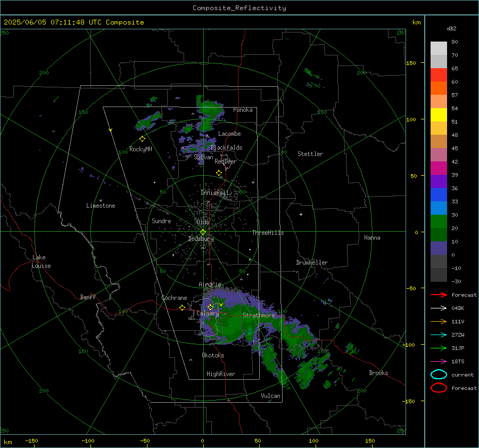Click the 80 value on the dBZ scale
479x448 pixels.
[x=455, y=42]
